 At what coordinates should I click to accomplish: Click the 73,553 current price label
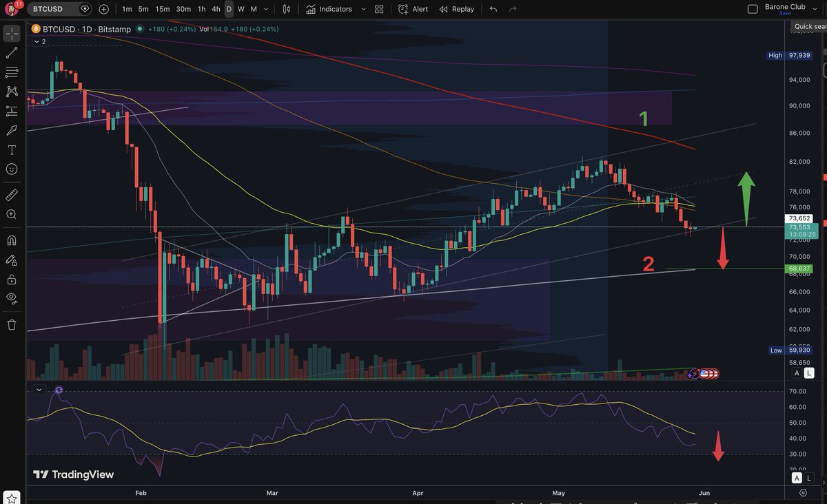(x=800, y=230)
